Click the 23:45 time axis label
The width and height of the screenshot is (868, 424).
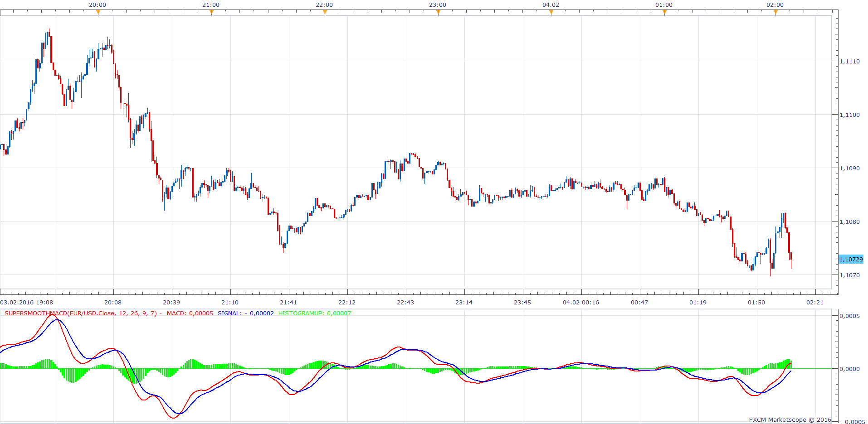[x=522, y=302]
